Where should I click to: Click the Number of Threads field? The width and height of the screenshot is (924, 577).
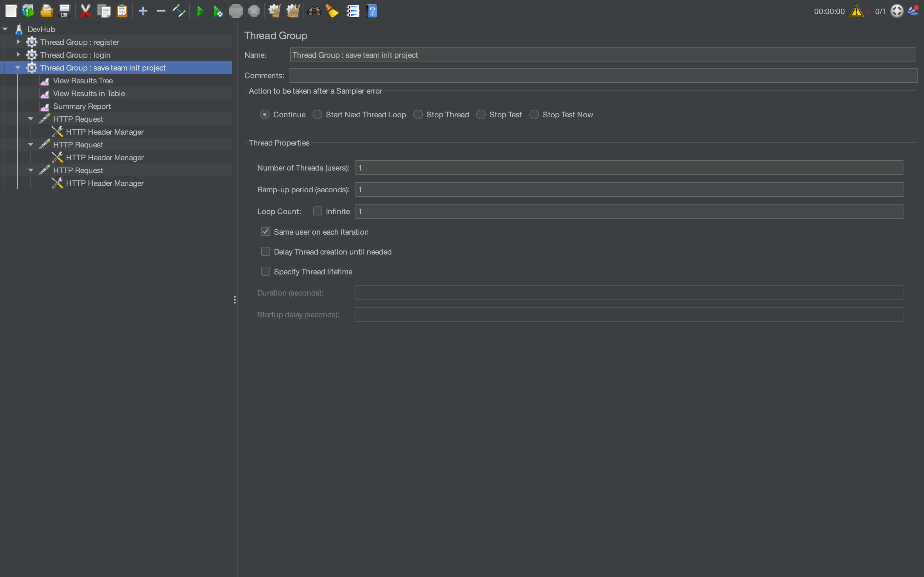coord(629,168)
